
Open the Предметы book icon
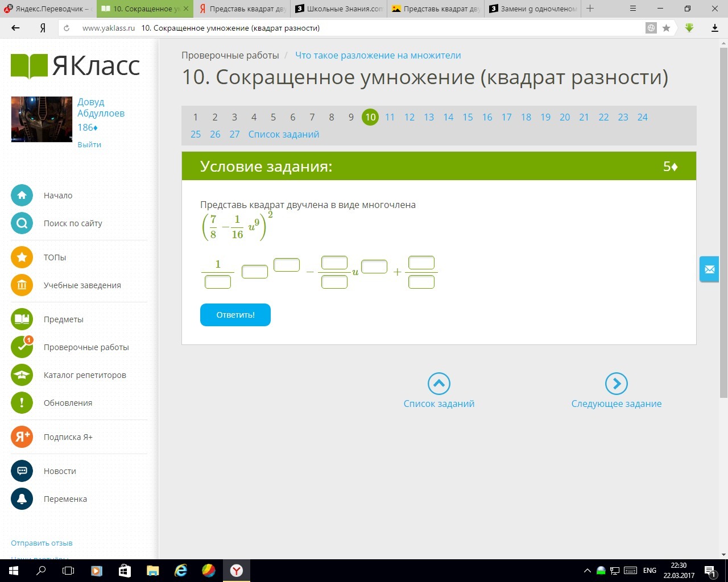coord(22,319)
